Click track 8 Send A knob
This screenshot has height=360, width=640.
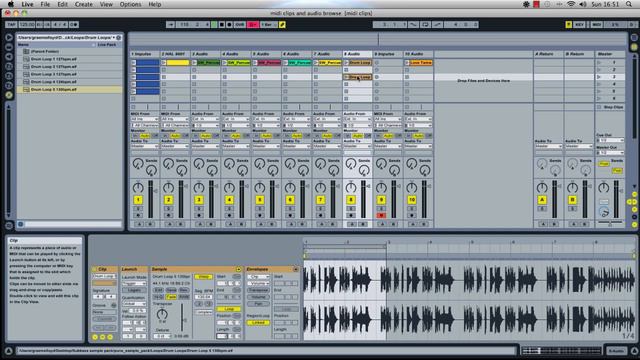pos(350,164)
